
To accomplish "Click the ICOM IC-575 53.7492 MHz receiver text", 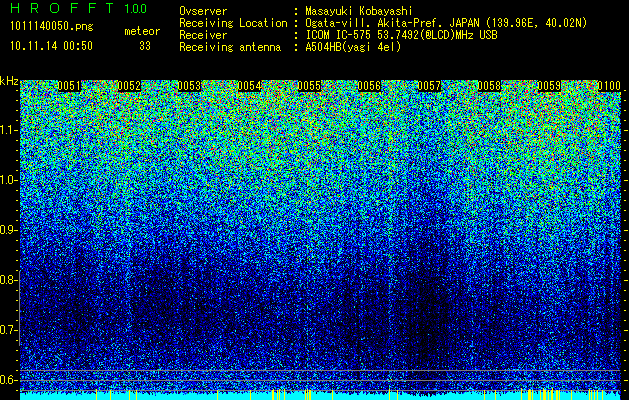I will pos(402,35).
